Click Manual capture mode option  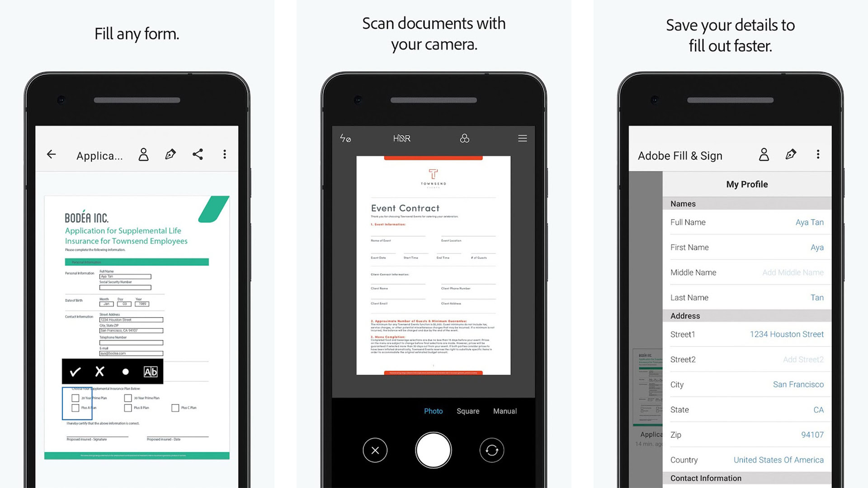505,411
